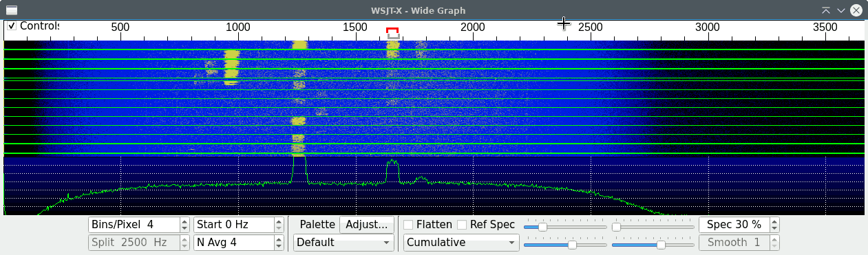
Task: Increase Bins/Pixel with up arrow
Action: pos(184,221)
